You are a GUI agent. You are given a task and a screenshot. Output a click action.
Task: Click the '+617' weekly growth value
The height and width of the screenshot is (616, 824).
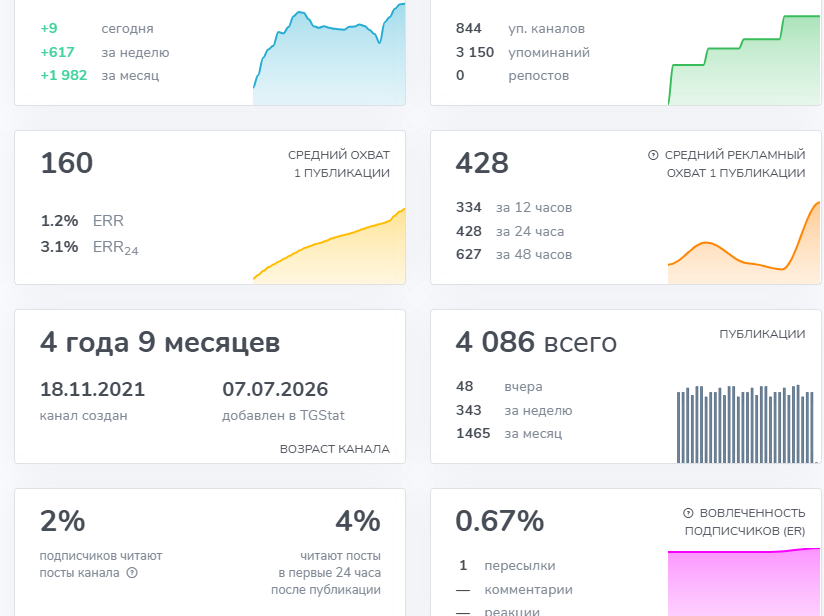pos(57,52)
